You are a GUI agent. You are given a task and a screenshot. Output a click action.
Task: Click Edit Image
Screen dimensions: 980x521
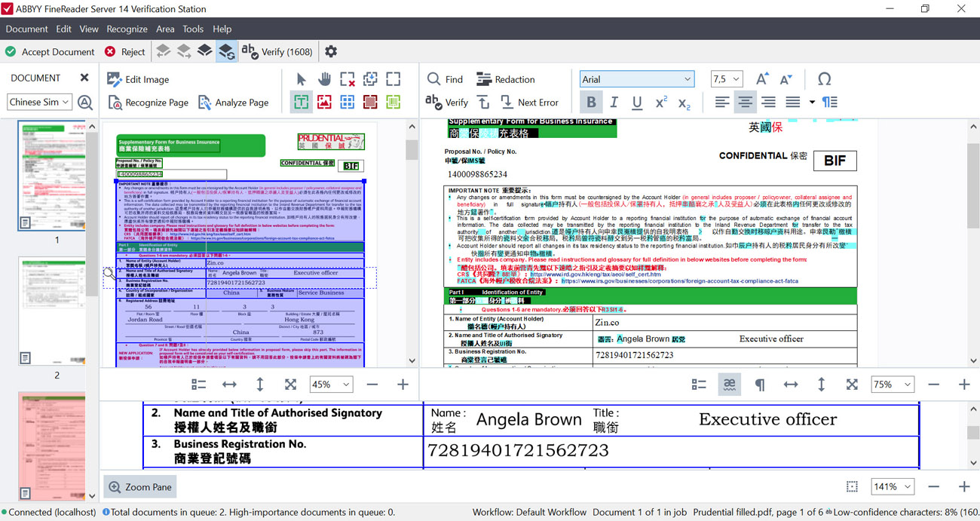[x=138, y=79]
